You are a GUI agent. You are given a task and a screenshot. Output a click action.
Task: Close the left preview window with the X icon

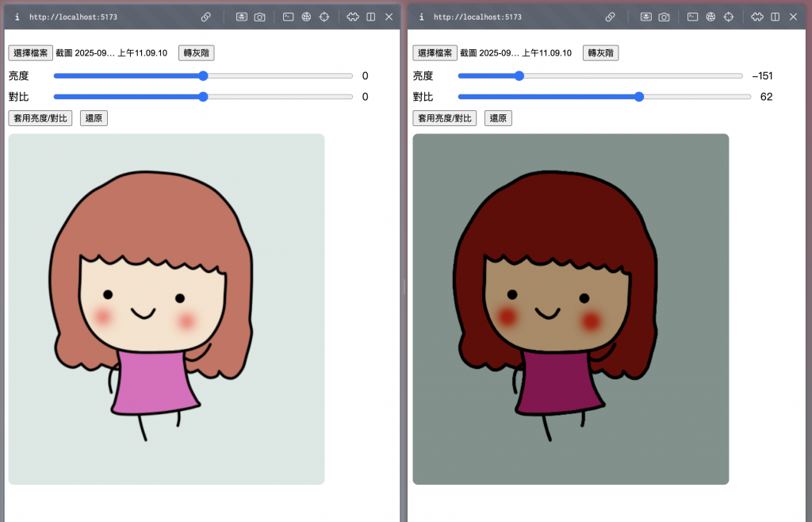(389, 17)
